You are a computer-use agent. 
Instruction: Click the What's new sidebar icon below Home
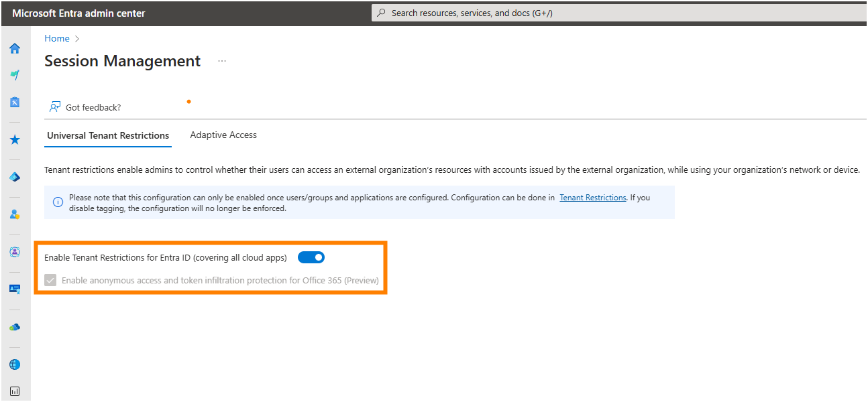coord(15,75)
